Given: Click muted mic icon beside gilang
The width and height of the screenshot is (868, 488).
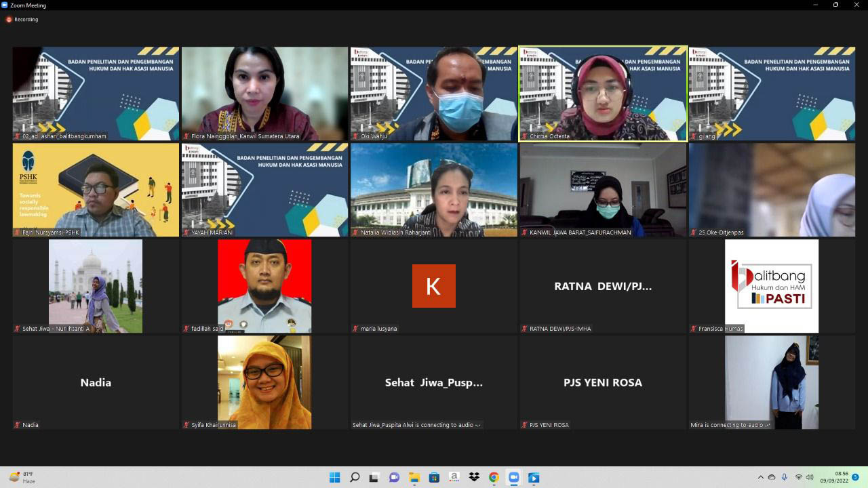Looking at the screenshot, I should [x=694, y=136].
